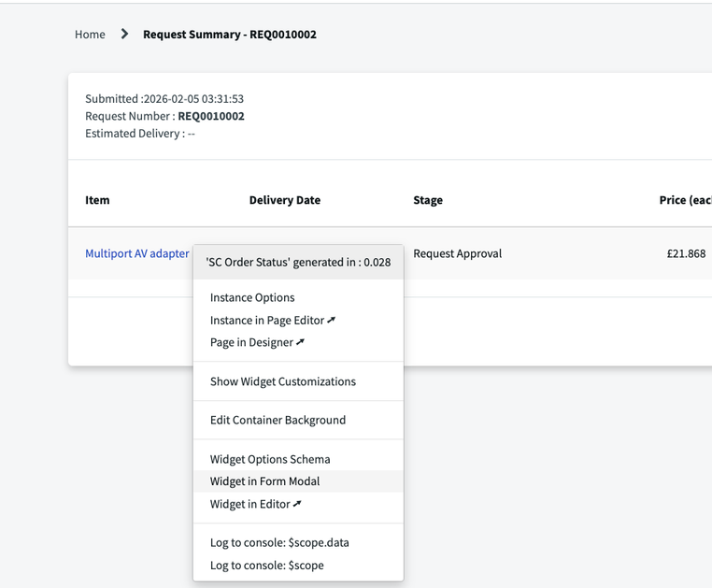Click the Stage column header
This screenshot has width=712, height=588.
[x=428, y=200]
